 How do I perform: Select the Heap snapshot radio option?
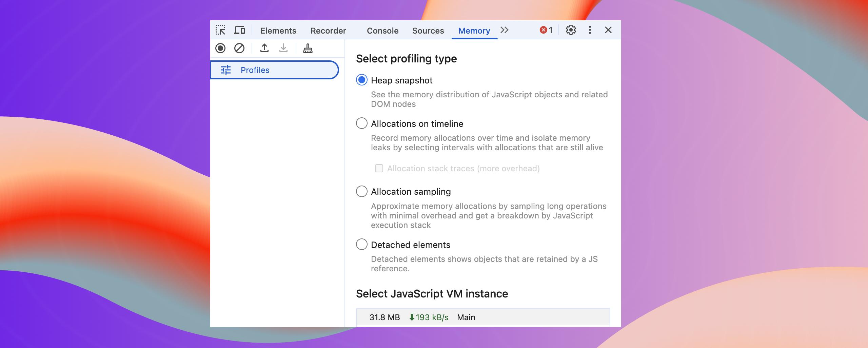click(362, 80)
